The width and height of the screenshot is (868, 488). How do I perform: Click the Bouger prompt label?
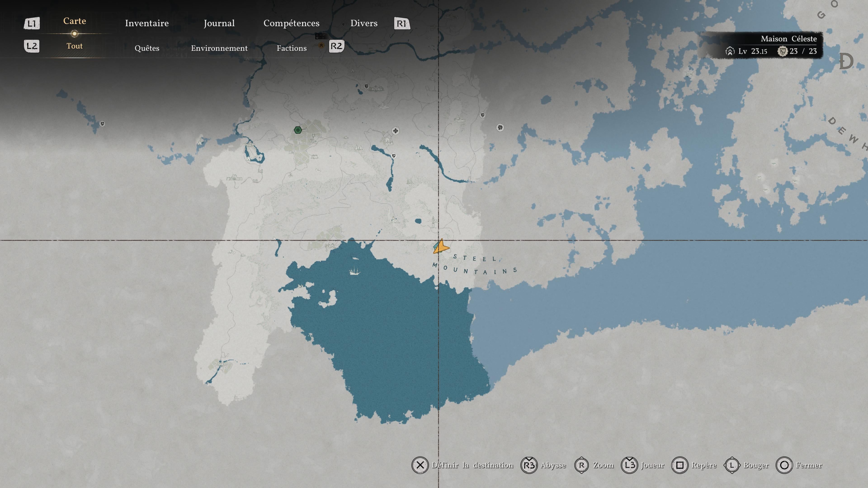click(x=756, y=465)
